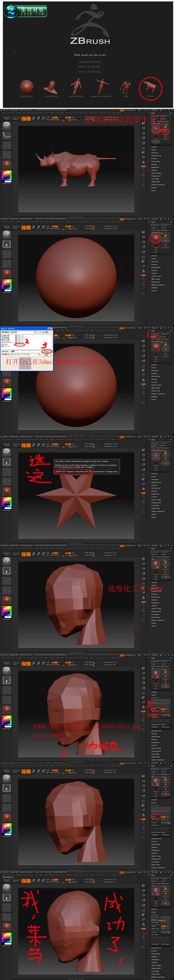174x980 pixels.
Task: Expand Masking in the first sphere window's Tool panel
Action: point(154,270)
